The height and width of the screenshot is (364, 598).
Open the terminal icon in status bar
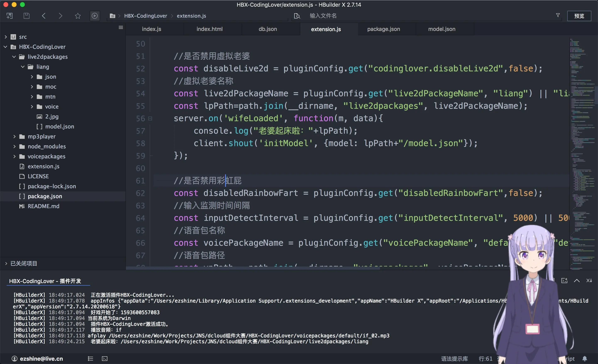tap(105, 358)
